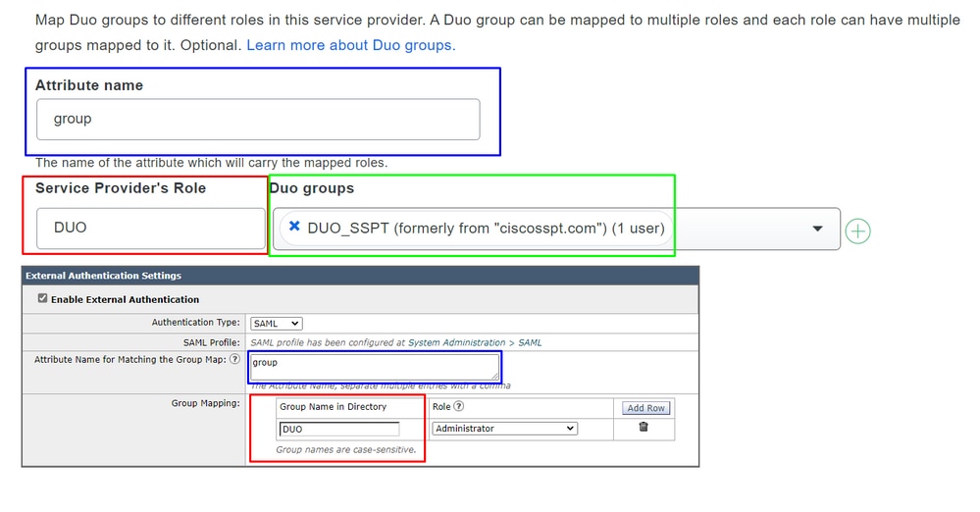Open the Authentication Type SAML dropdown
Screen dimensions: 980x512
pyautogui.click(x=277, y=324)
